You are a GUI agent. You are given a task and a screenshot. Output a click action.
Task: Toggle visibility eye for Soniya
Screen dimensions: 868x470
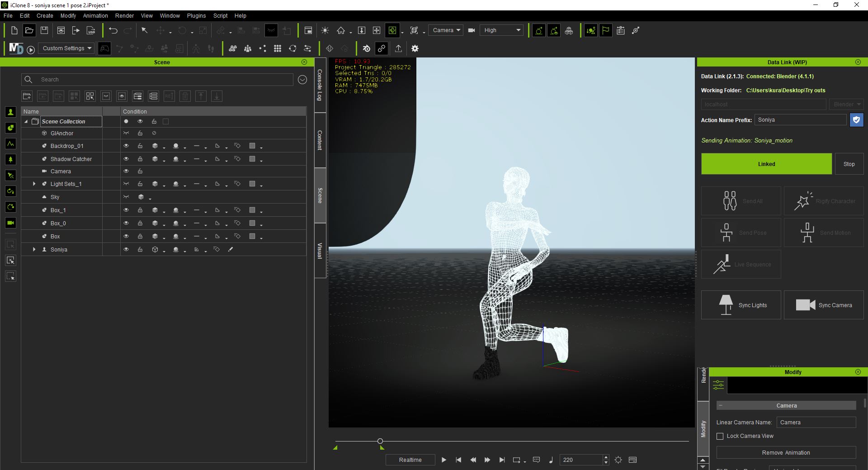126,249
